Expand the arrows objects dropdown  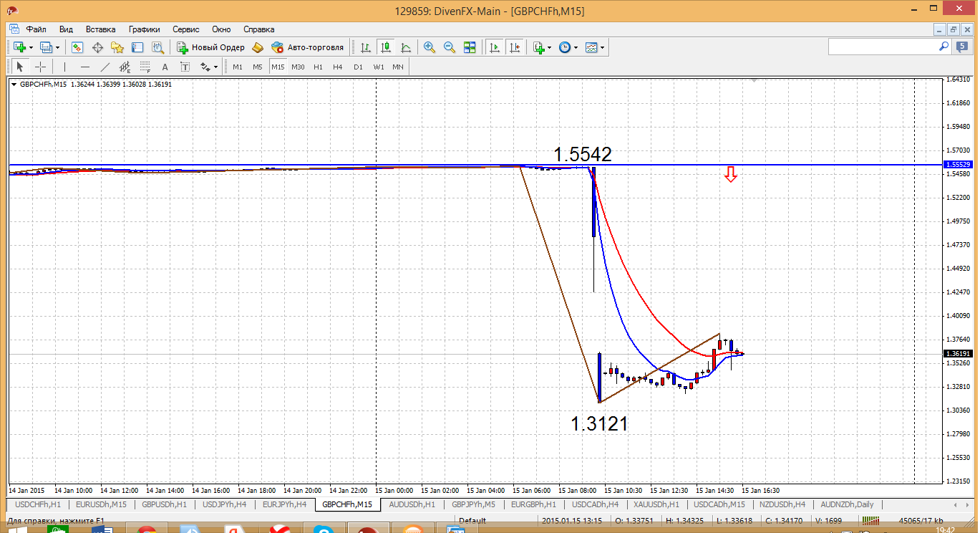[x=215, y=67]
